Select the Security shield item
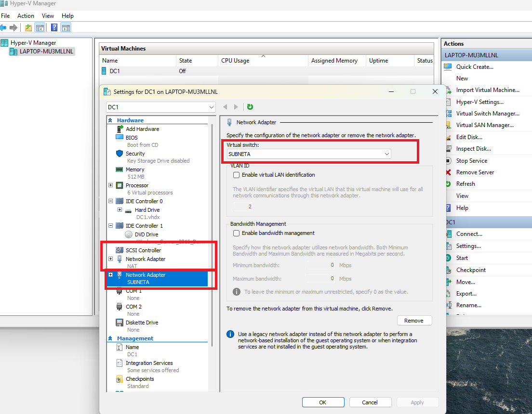This screenshot has width=532, height=414. coord(135,154)
